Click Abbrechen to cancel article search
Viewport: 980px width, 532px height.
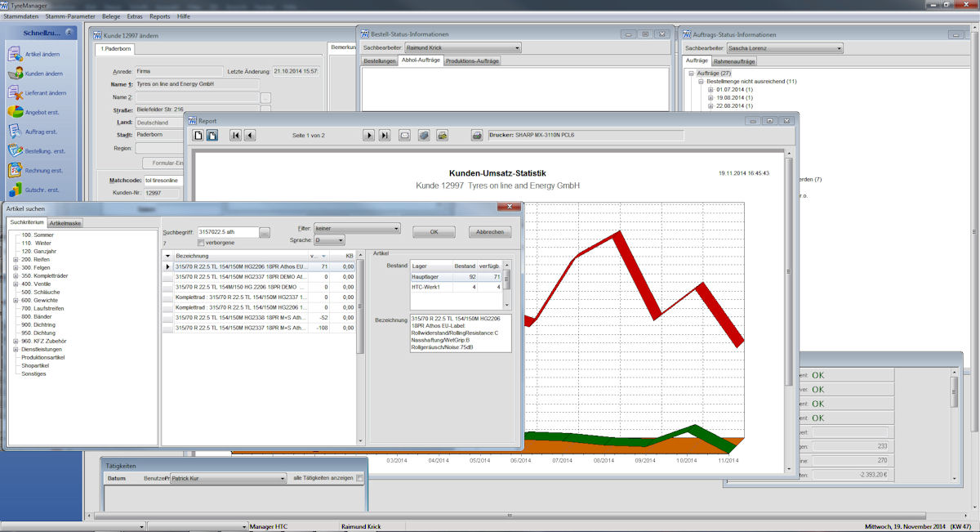[490, 232]
